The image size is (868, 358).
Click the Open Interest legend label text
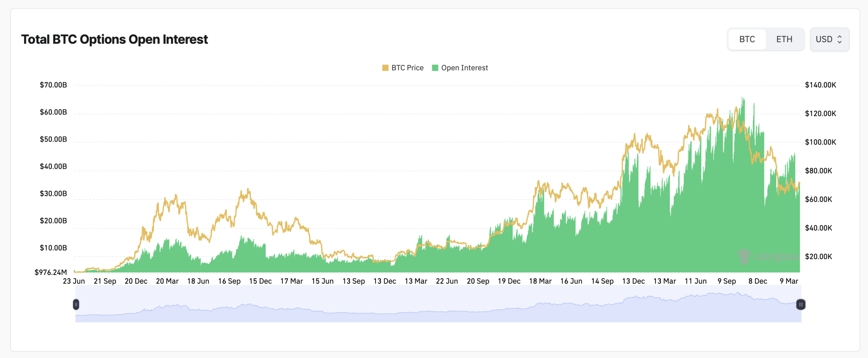465,67
